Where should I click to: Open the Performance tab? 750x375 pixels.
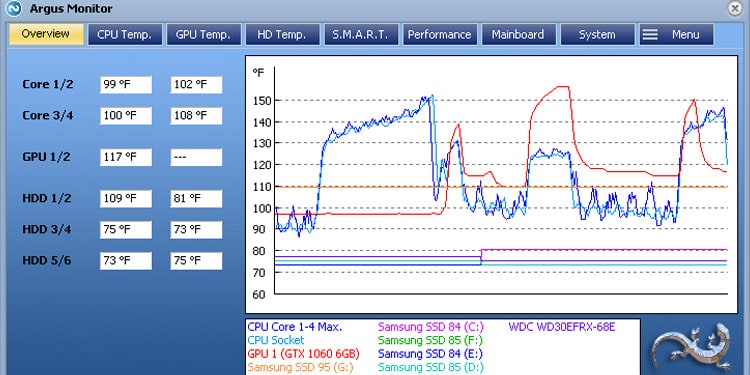click(440, 34)
